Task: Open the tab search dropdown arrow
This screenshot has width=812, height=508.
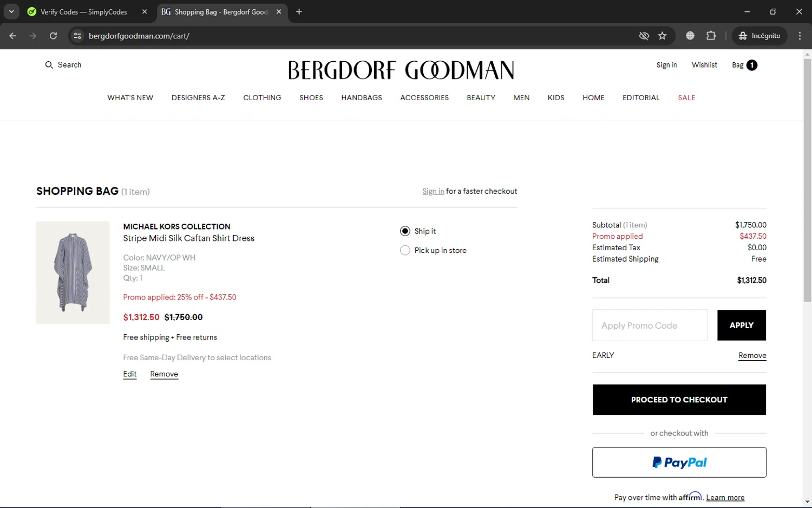Action: coord(11,11)
